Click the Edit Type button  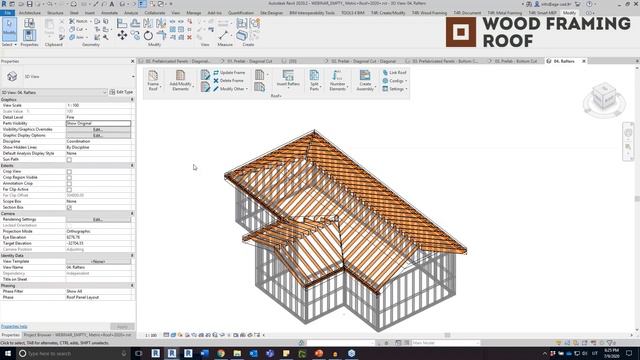tap(121, 92)
